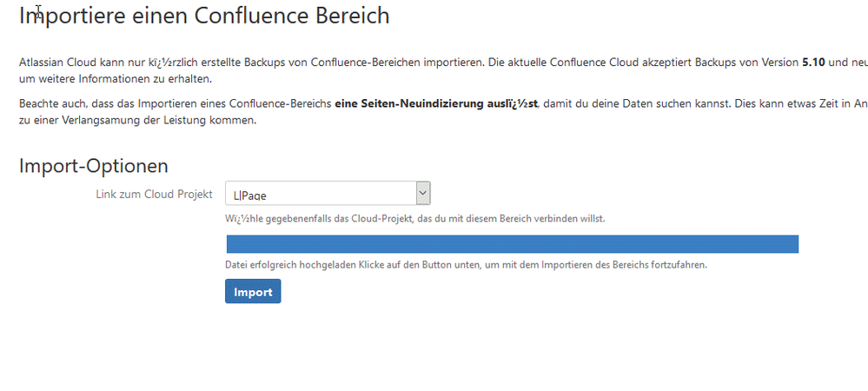The height and width of the screenshot is (391, 868).
Task: Click the 'Import-Optionen' section heading
Action: pyautogui.click(x=94, y=166)
